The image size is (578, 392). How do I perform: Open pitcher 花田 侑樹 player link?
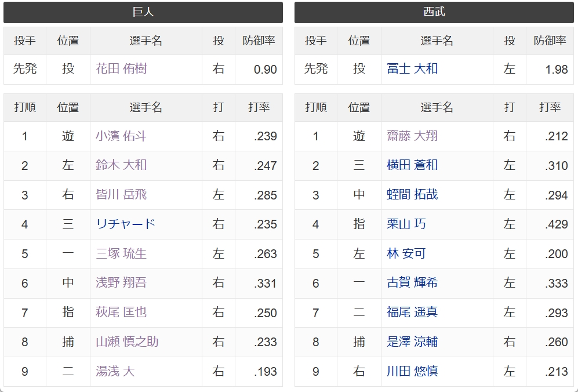pyautogui.click(x=121, y=69)
